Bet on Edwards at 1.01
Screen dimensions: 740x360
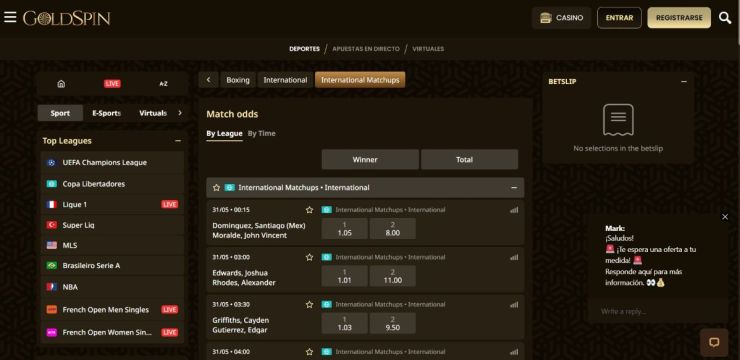(345, 276)
